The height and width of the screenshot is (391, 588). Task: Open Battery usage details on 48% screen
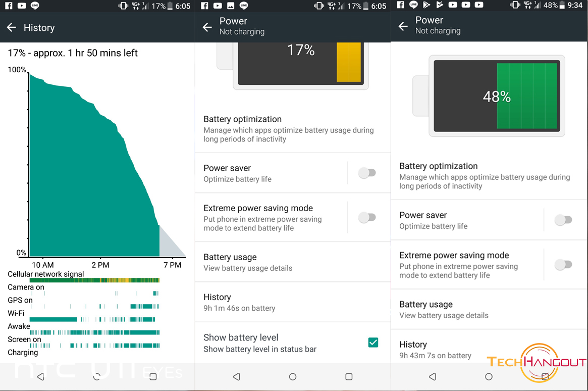pyautogui.click(x=489, y=309)
